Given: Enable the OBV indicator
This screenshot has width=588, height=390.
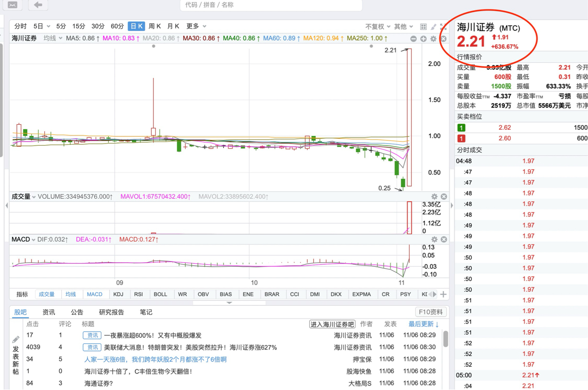Looking at the screenshot, I should click(x=203, y=295).
